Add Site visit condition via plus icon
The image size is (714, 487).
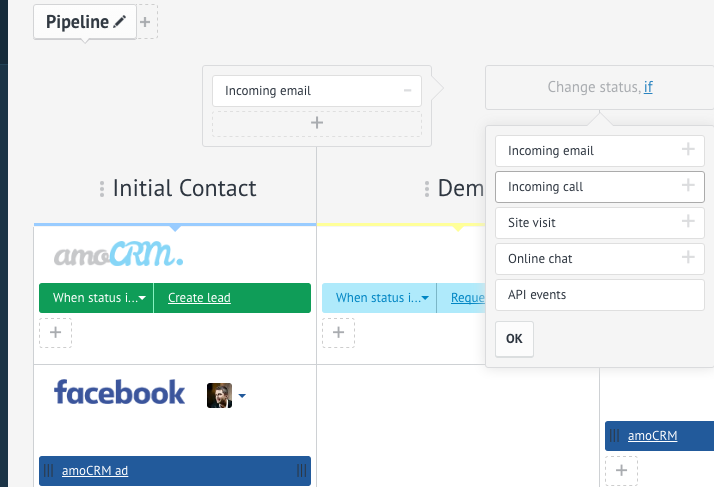pyautogui.click(x=688, y=222)
